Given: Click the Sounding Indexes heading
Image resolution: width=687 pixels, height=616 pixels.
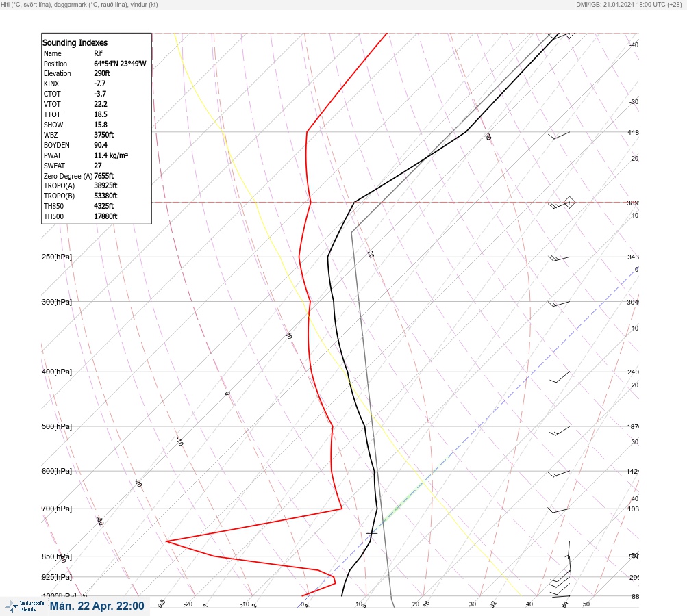Looking at the screenshot, I should pyautogui.click(x=75, y=42).
